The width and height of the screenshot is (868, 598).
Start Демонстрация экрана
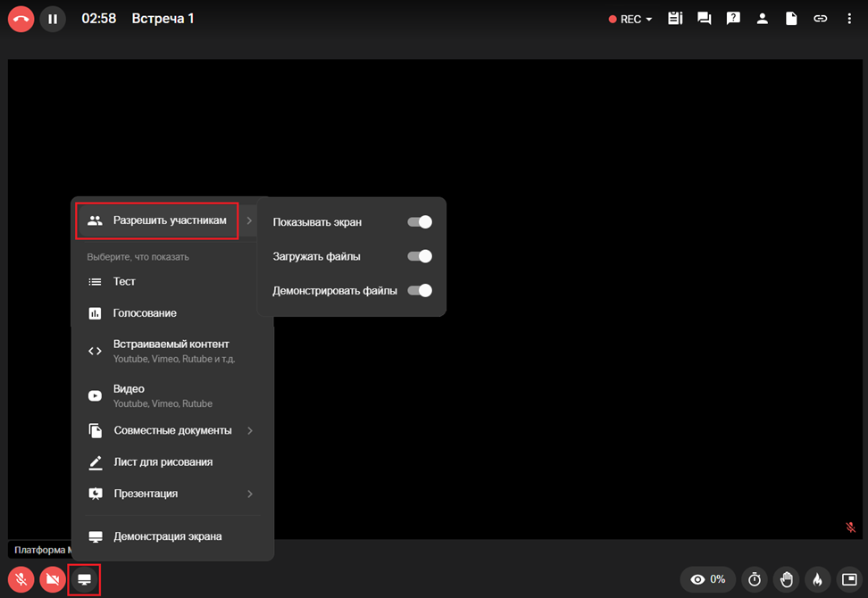pos(172,536)
